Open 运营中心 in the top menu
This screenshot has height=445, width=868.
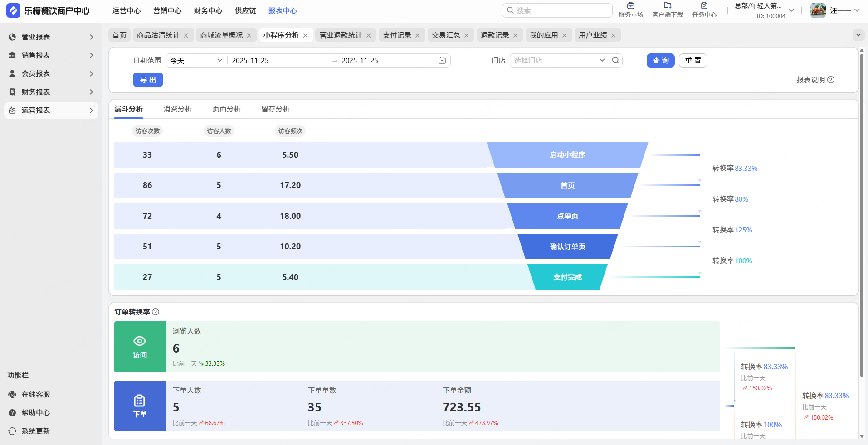127,10
